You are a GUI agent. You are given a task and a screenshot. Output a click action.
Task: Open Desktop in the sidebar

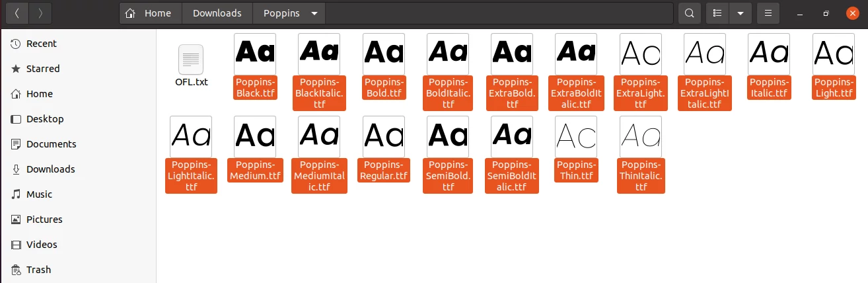coord(78,119)
